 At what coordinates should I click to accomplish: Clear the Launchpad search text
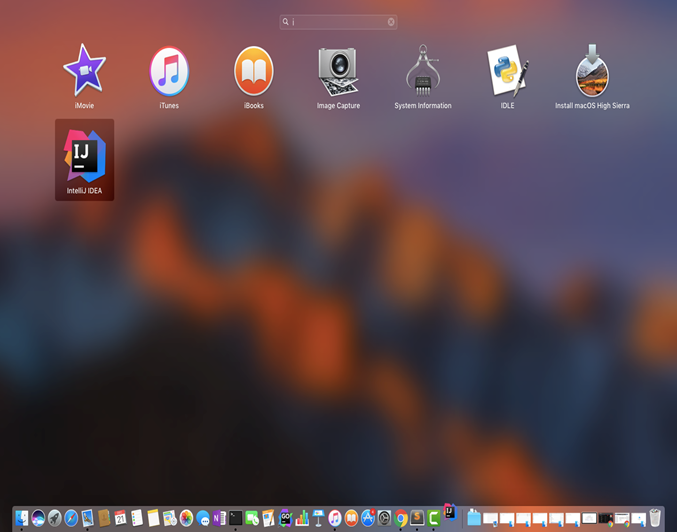pos(391,22)
